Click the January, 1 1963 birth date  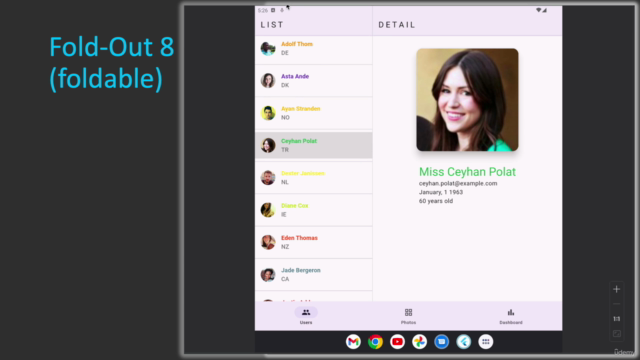pos(441,192)
